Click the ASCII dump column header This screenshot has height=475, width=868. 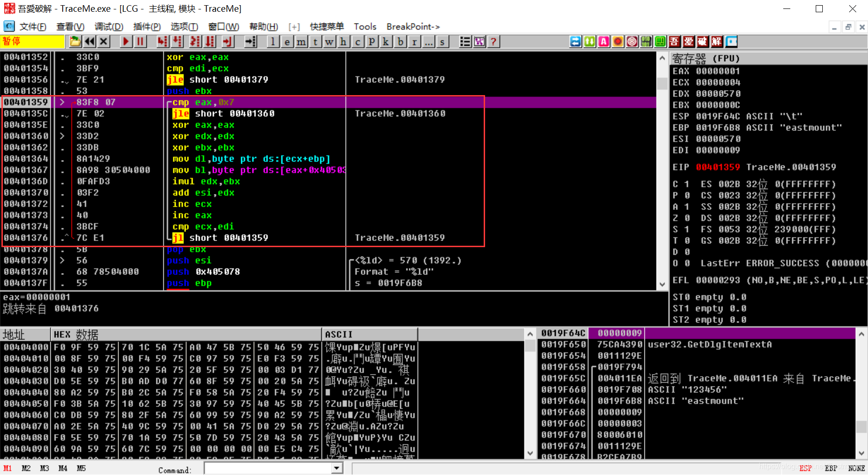(x=370, y=335)
